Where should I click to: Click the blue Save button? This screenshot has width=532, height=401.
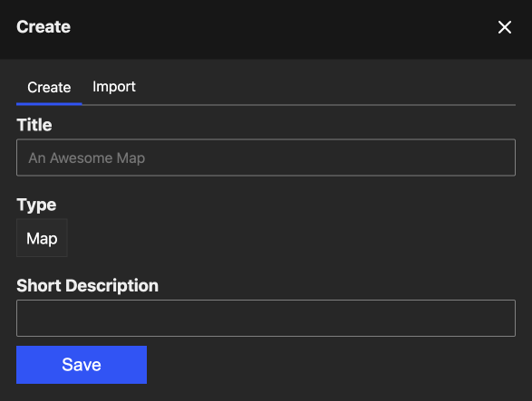click(82, 365)
